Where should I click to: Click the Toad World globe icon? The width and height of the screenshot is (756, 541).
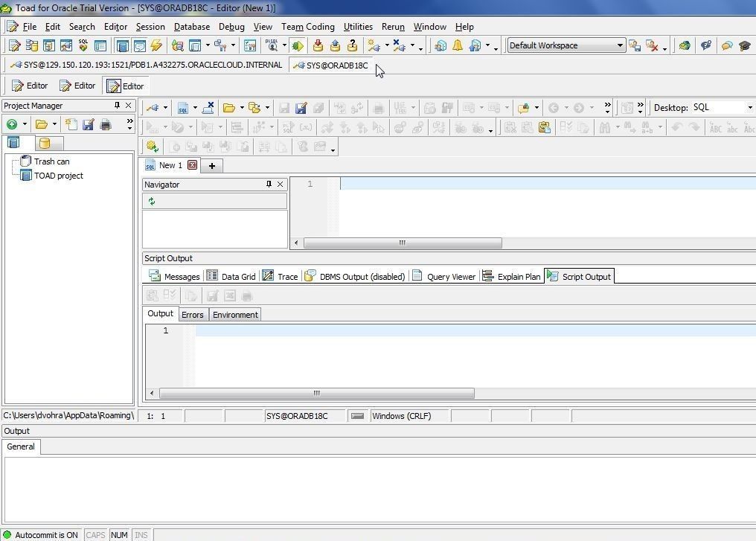pos(684,46)
